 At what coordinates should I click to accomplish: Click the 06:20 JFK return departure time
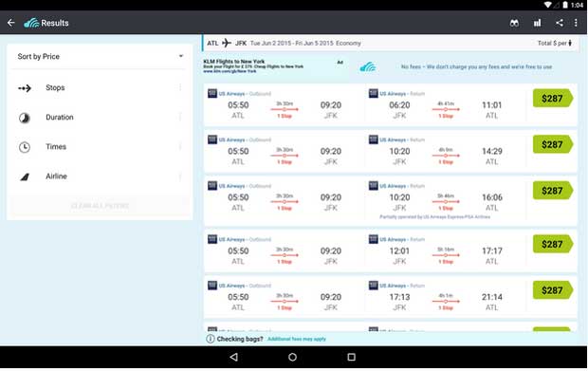coord(399,105)
